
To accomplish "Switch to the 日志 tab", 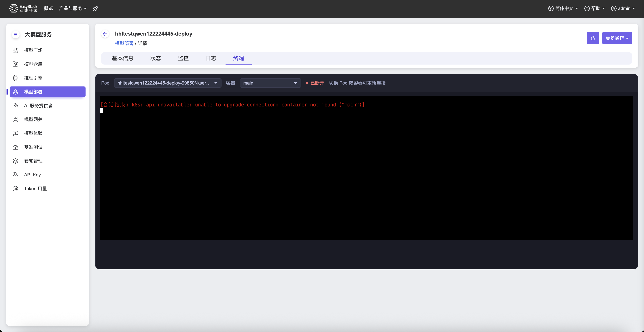I will 211,58.
